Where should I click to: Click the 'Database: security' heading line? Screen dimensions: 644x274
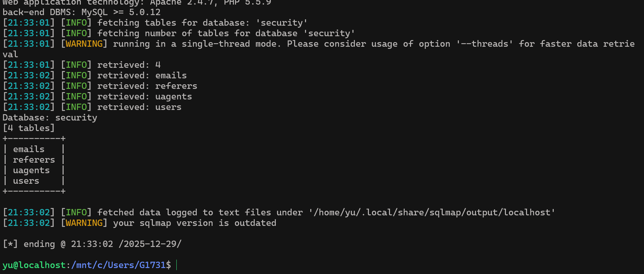[50, 118]
